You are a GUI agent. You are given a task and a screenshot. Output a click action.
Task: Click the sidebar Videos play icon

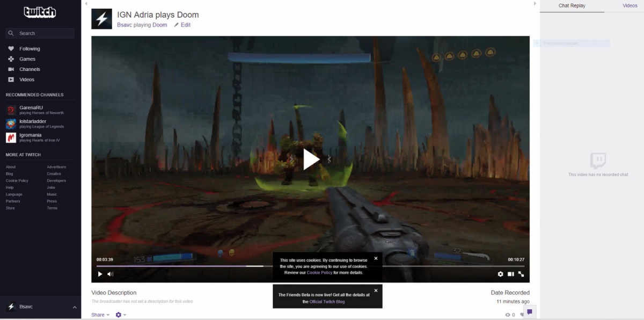11,79
